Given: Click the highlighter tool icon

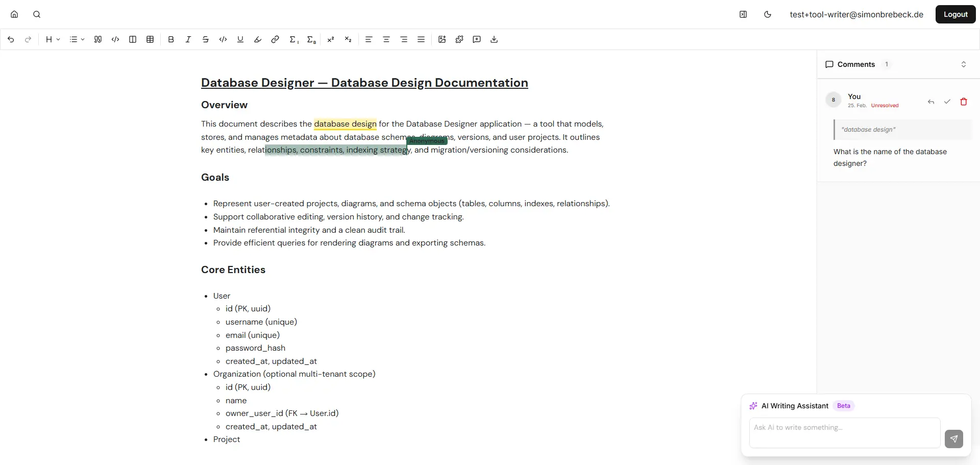Looking at the screenshot, I should tap(258, 39).
